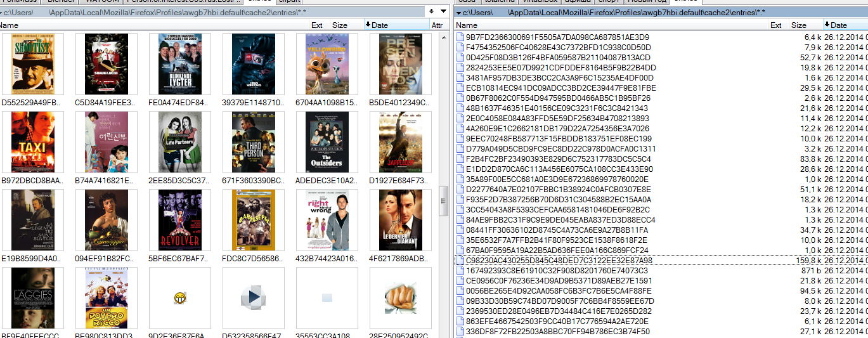This screenshot has height=338, width=868.
Task: Select file icon of 9B7FD2366300691F5505A7DA098CA687851AE3D9
Action: click(x=460, y=37)
